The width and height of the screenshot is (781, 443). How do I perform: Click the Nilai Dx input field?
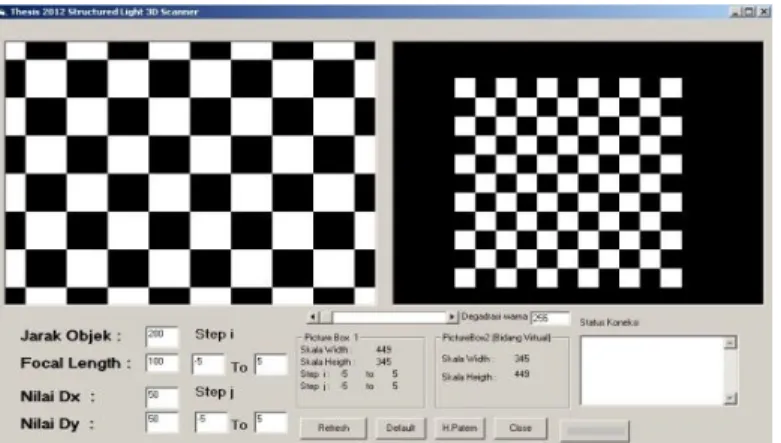(x=162, y=397)
